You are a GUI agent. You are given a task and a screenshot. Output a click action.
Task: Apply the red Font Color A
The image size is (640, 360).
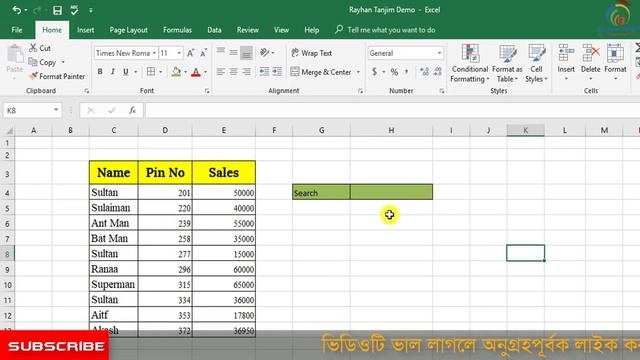pyautogui.click(x=196, y=72)
